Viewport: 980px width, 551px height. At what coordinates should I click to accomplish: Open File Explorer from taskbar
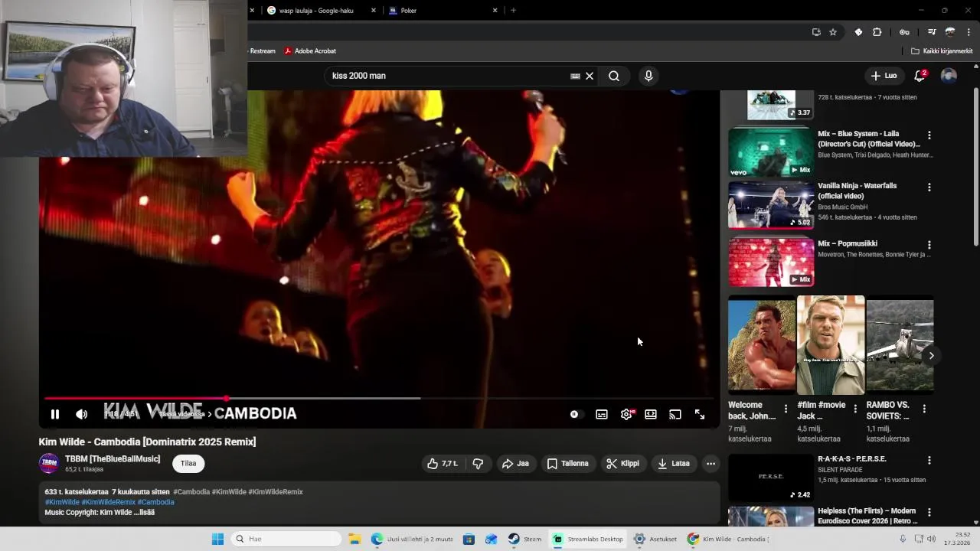[x=354, y=539]
